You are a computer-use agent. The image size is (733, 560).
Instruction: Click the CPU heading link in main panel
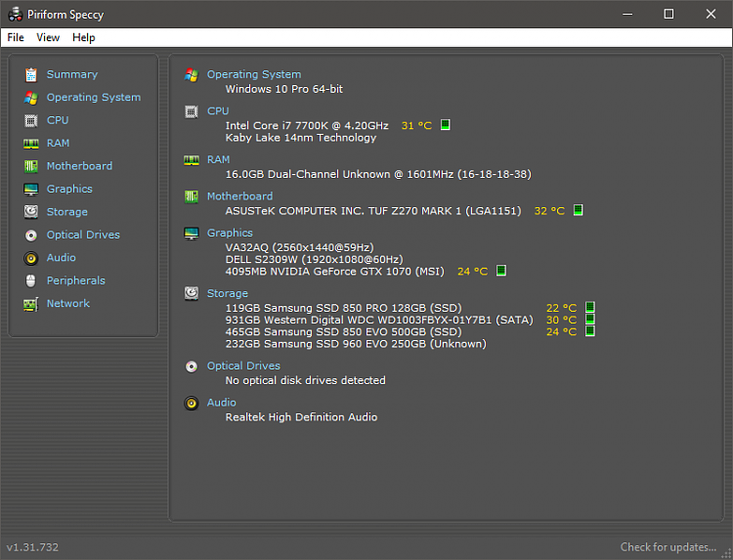(x=218, y=110)
